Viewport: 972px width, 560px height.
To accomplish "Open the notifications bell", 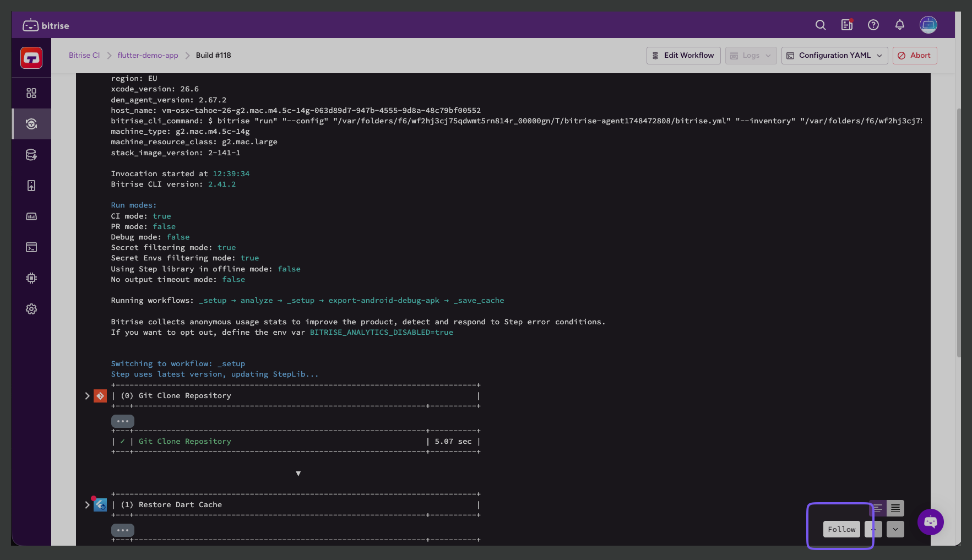I will [x=900, y=25].
